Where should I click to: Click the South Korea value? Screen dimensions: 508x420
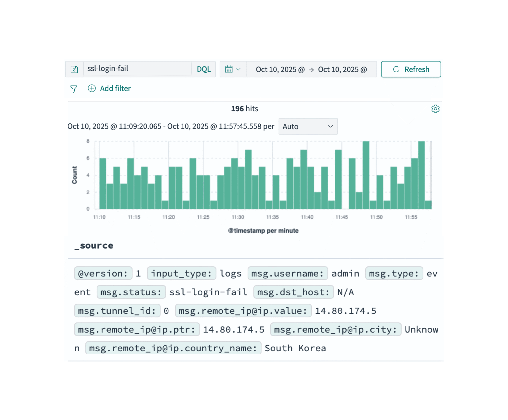tap(295, 348)
